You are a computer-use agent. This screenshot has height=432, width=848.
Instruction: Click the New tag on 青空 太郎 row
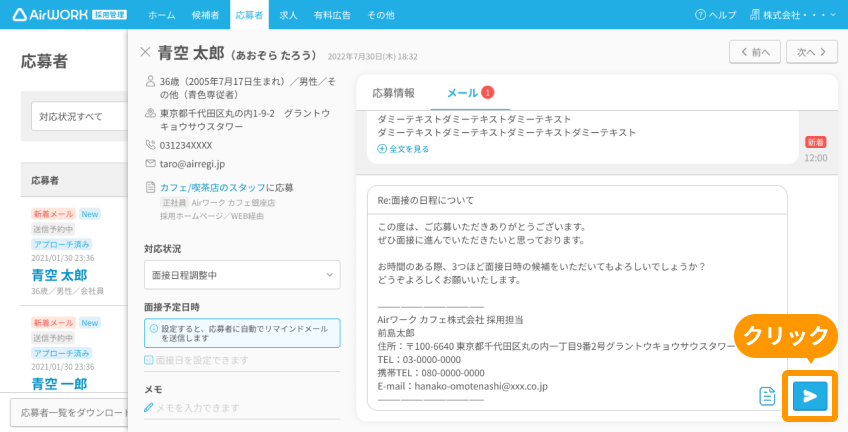90,214
